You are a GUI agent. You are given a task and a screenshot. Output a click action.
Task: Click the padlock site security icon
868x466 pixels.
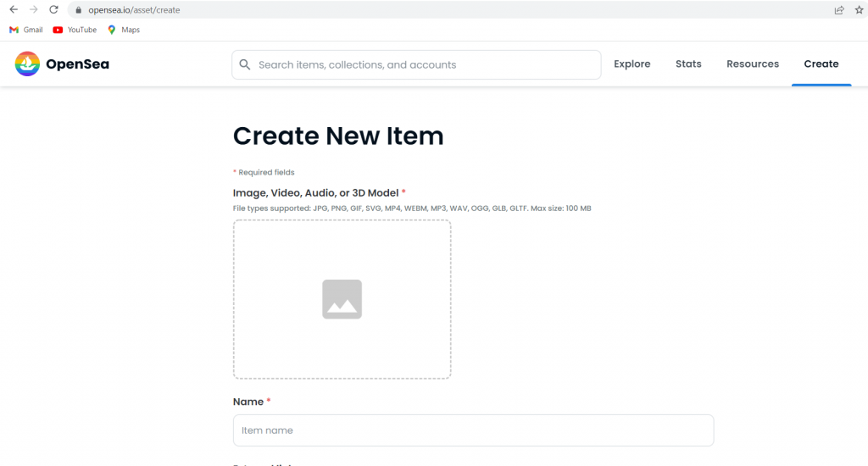click(x=79, y=10)
